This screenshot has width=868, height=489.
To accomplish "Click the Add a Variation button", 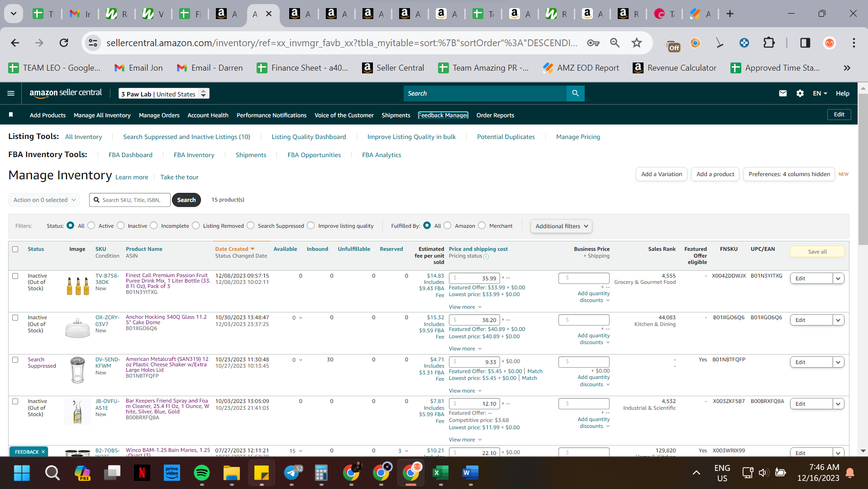I will (662, 174).
